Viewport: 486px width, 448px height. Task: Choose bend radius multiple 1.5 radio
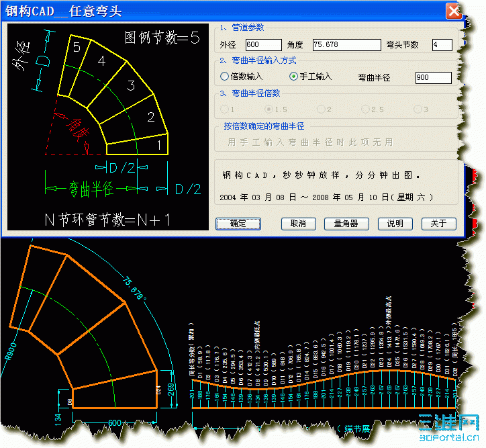(275, 109)
